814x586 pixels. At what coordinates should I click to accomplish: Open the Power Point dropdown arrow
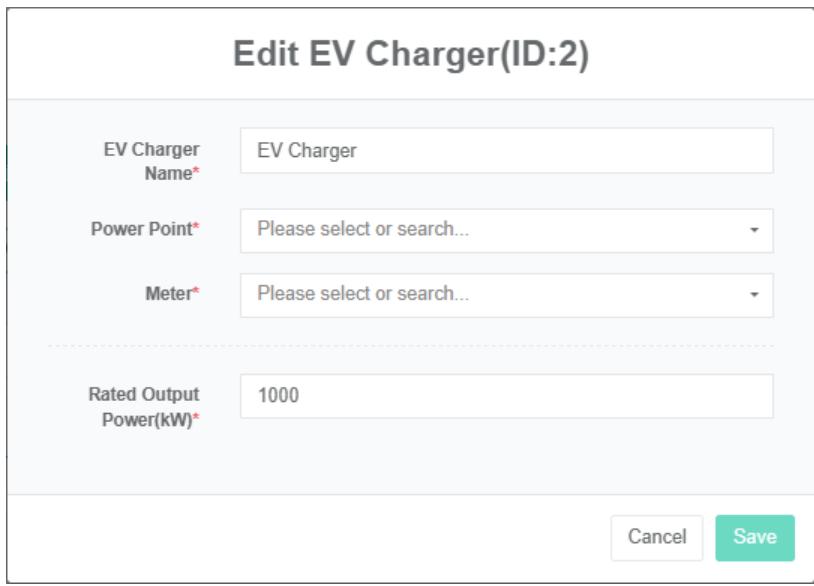coord(754,230)
